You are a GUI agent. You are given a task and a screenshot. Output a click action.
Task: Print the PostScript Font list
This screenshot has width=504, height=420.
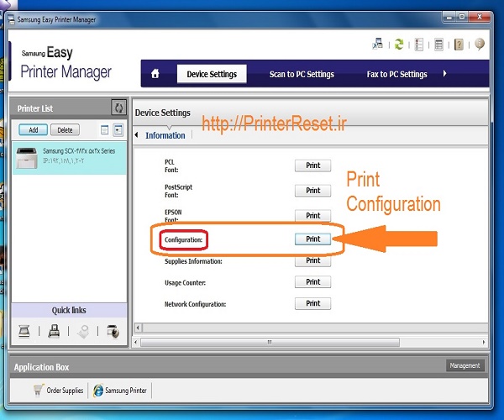pos(312,191)
